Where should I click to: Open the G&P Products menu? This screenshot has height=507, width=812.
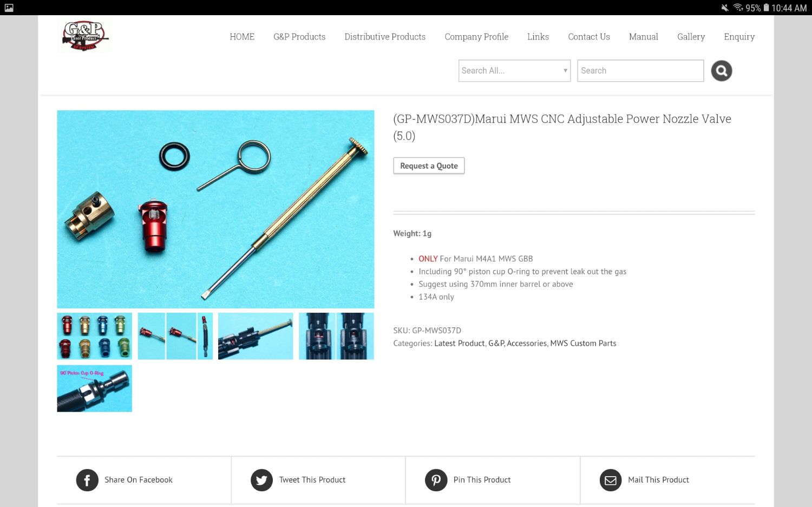(x=299, y=37)
